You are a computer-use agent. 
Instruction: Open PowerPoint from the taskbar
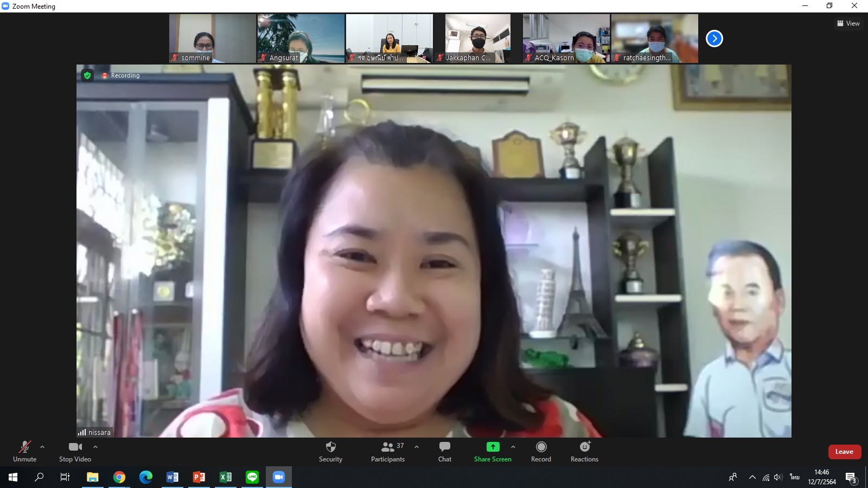pyautogui.click(x=199, y=477)
